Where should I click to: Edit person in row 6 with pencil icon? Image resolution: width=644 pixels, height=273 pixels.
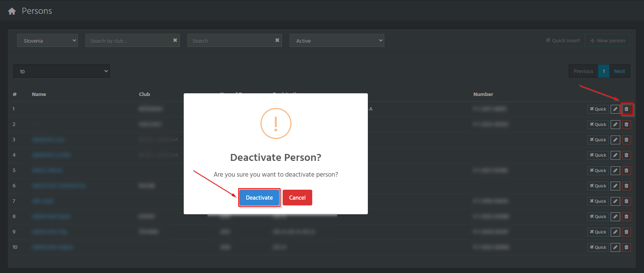pyautogui.click(x=615, y=186)
